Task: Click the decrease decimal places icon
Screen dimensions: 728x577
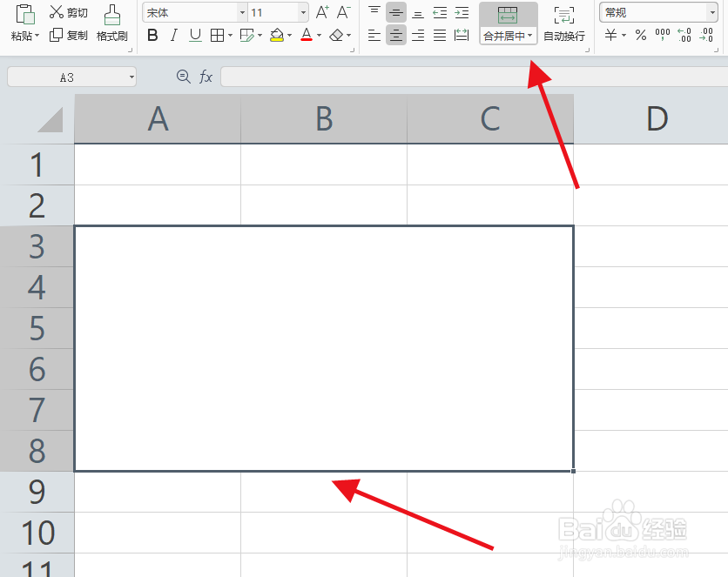Action: point(706,36)
